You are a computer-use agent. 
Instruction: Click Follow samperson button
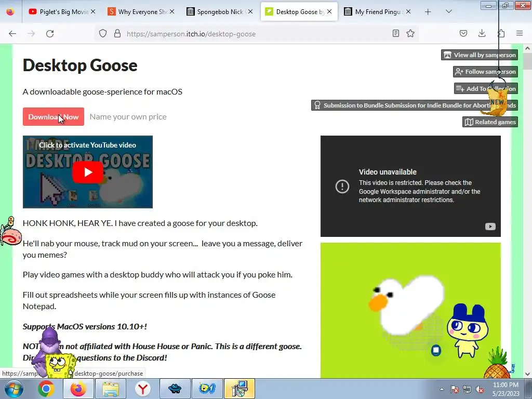[486, 72]
